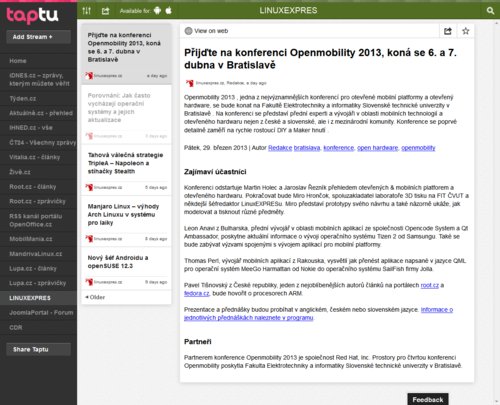Screen dimensions: 500x405
Task: Open the stream settings sliders icon
Action: pyautogui.click(x=87, y=11)
